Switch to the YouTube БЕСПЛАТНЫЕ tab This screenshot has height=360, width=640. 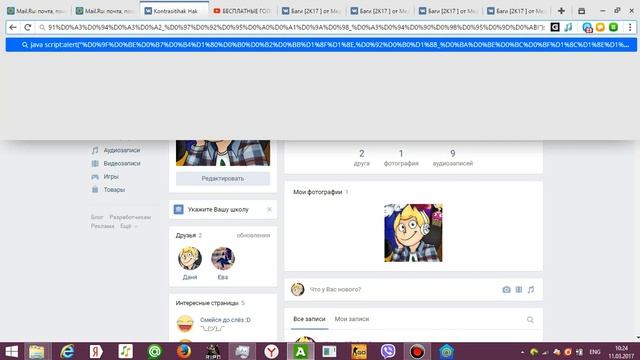(242, 11)
